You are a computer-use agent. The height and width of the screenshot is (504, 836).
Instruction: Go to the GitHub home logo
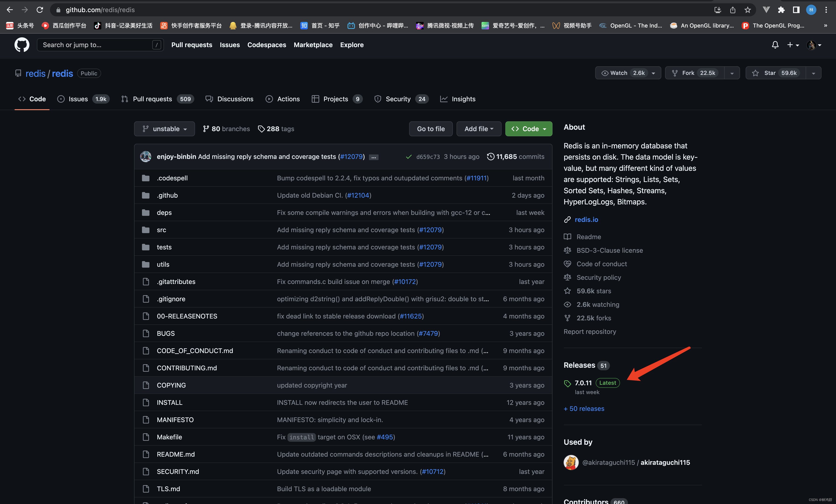tap(22, 45)
